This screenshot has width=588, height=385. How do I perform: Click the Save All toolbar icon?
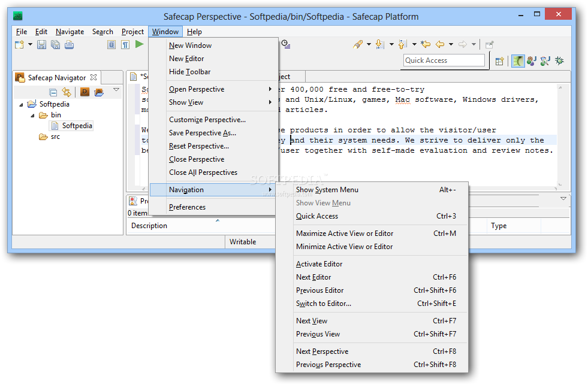click(56, 45)
